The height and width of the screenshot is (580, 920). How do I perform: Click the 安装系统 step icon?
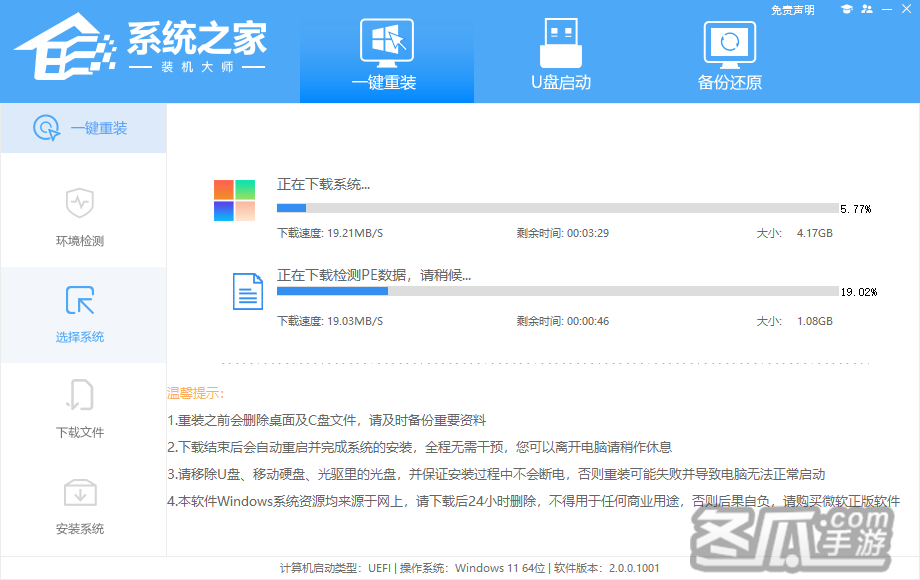80,493
